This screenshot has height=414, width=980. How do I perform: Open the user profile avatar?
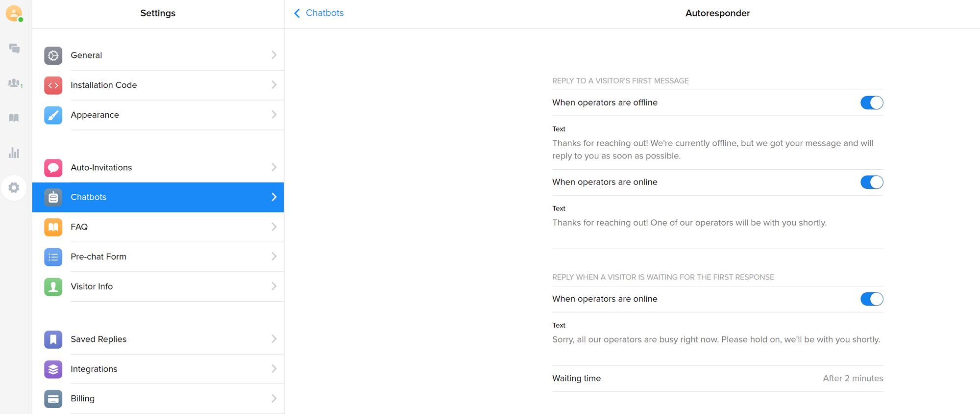[14, 13]
